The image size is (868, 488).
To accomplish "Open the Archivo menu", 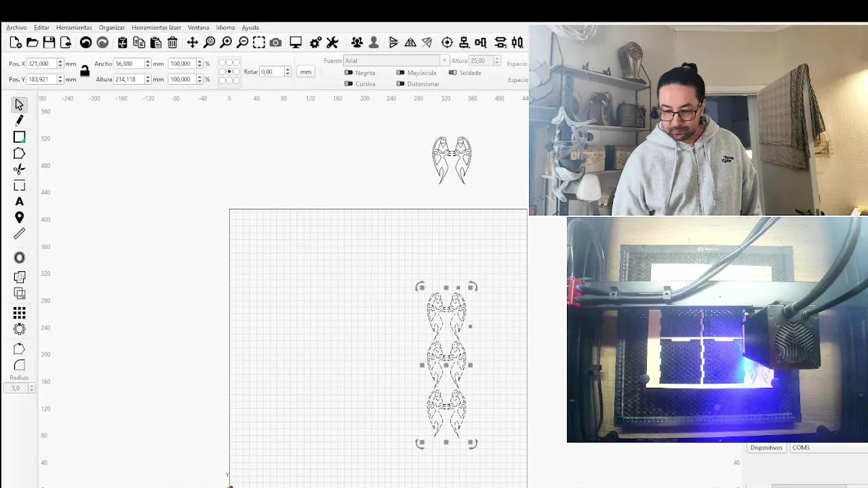I will click(16, 28).
